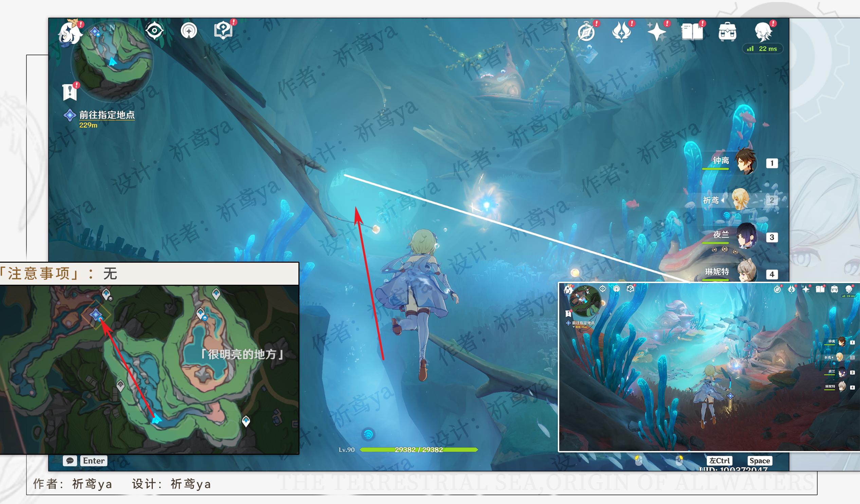Open chat via the Enter speech bubble
Image resolution: width=860 pixels, height=504 pixels.
click(70, 461)
